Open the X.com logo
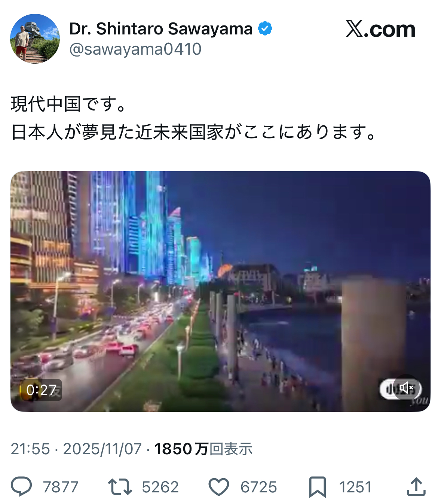Screen dimensions: 441x504 (x=380, y=29)
